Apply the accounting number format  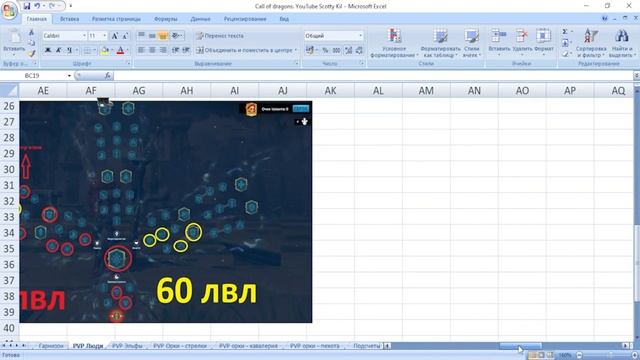pyautogui.click(x=310, y=50)
